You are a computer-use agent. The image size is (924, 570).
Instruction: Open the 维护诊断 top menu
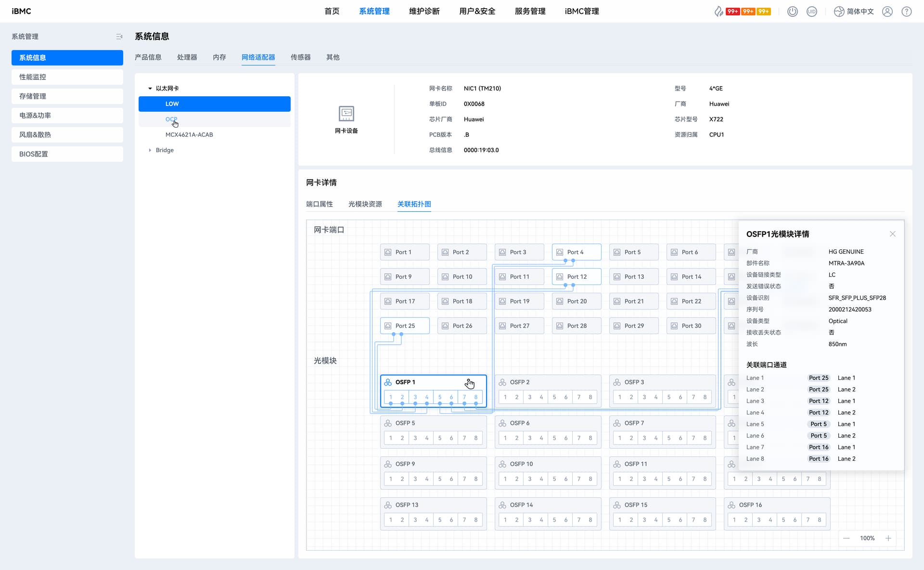424,11
